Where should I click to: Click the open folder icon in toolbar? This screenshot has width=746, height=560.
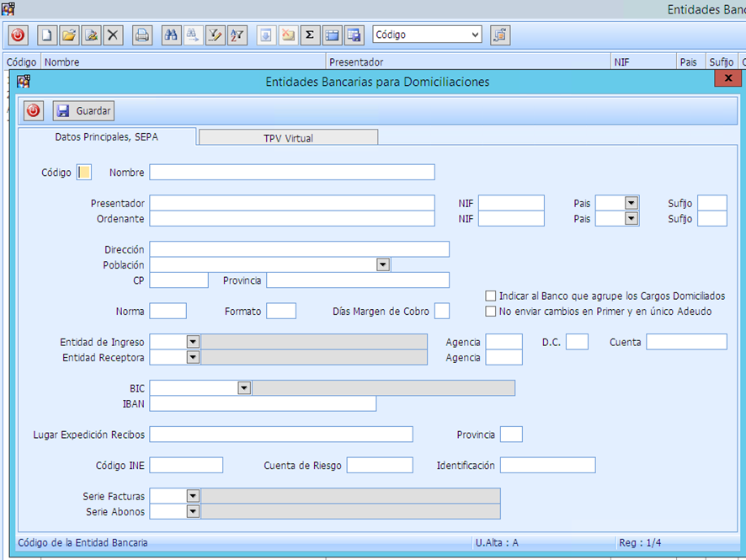pyautogui.click(x=69, y=35)
